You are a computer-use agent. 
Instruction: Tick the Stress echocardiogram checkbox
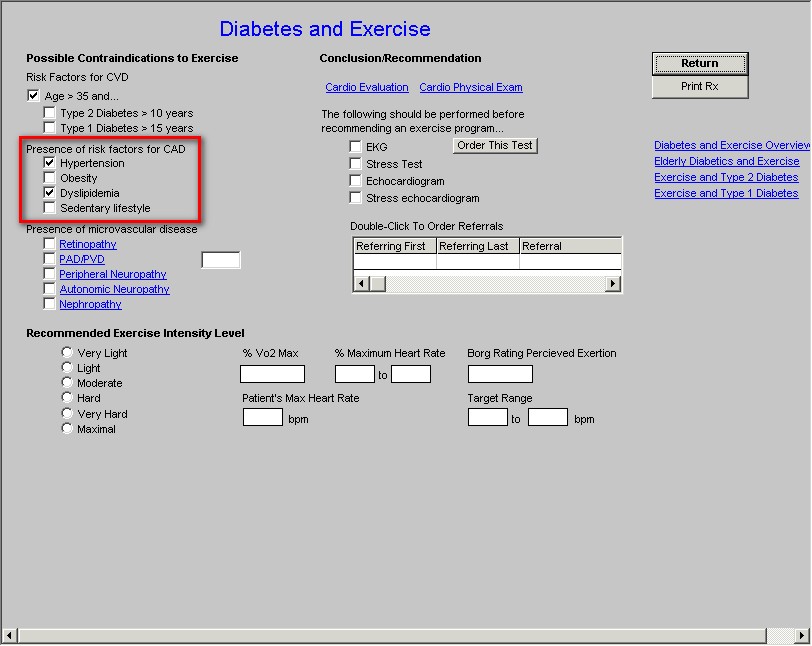(355, 198)
